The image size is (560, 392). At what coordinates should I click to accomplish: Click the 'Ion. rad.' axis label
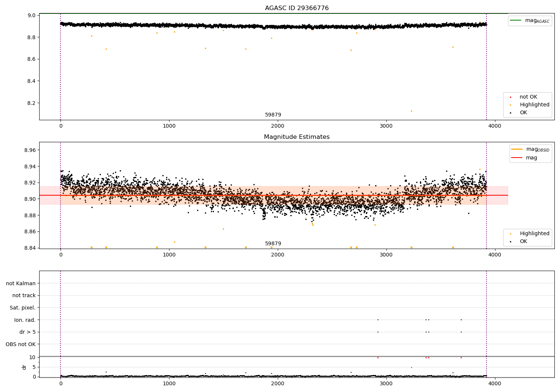tap(25, 320)
